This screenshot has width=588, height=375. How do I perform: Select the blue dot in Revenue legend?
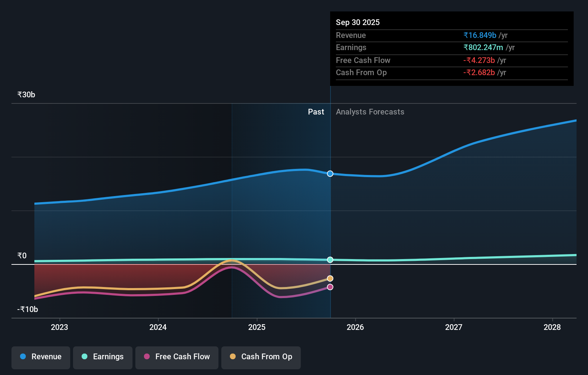click(x=22, y=357)
